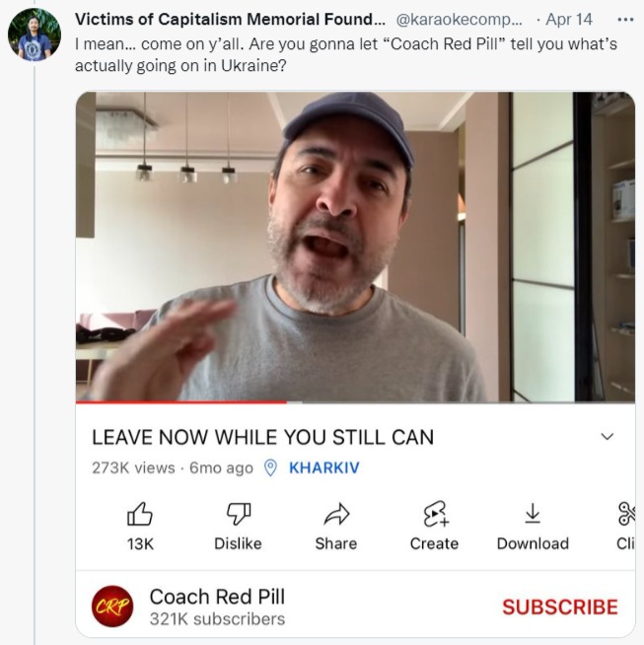
Task: Open the Victims of Capitalism Memorial display name
Action: (x=231, y=20)
